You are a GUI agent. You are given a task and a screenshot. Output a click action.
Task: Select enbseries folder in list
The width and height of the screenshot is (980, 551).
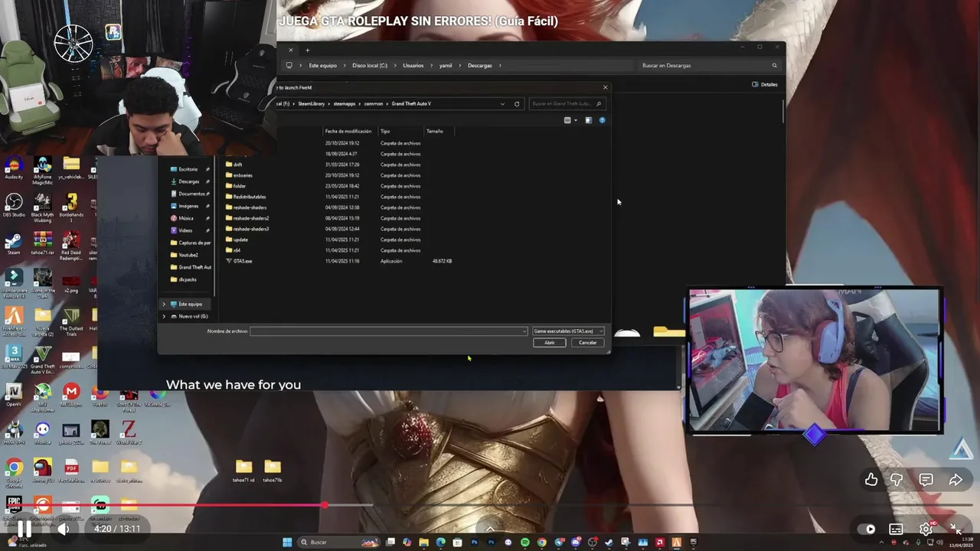[239, 175]
